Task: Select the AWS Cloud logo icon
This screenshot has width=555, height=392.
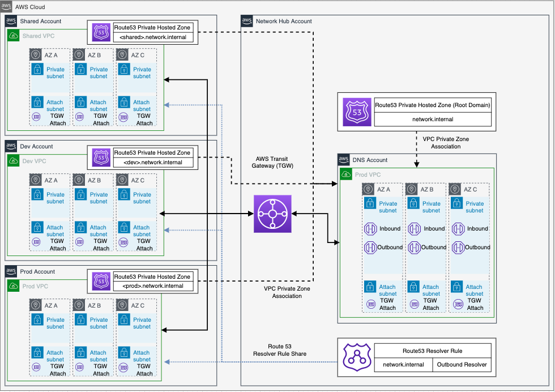Action: coord(6,6)
